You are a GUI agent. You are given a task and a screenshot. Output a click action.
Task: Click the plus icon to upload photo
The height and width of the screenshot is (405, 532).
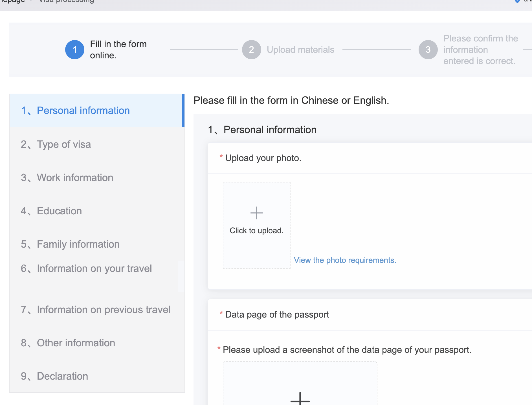pos(256,213)
